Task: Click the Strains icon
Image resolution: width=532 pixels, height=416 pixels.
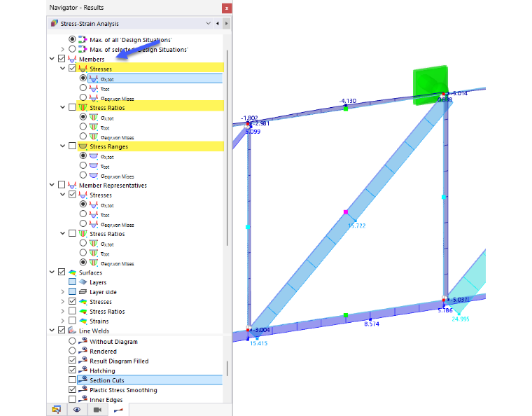Action: (83, 321)
